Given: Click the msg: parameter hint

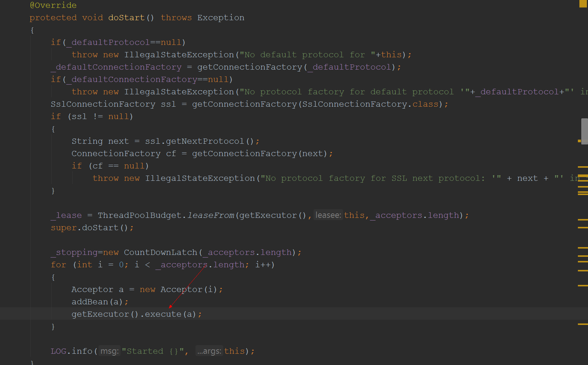Looking at the screenshot, I should pyautogui.click(x=110, y=351).
